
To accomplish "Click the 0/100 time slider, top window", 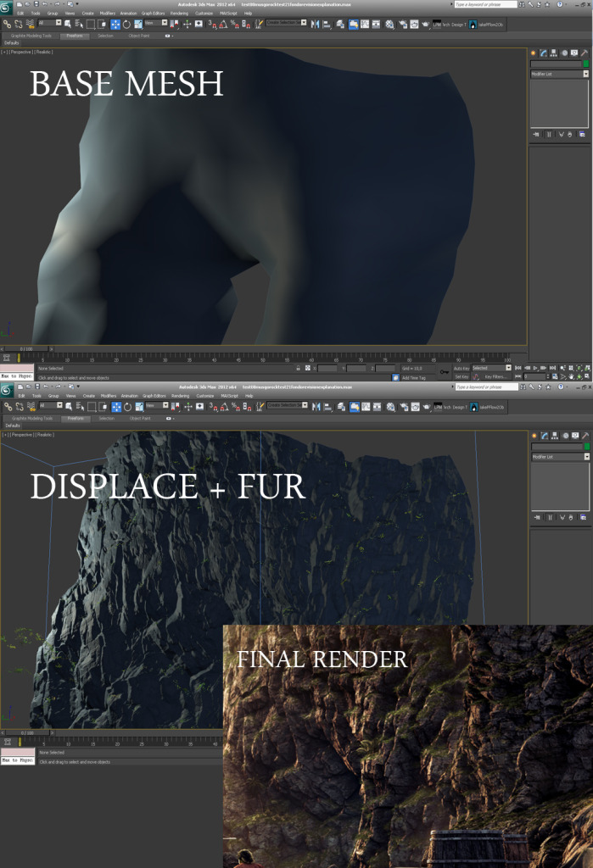I will point(26,348).
